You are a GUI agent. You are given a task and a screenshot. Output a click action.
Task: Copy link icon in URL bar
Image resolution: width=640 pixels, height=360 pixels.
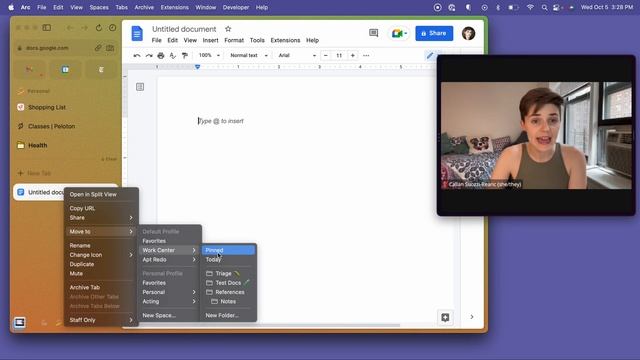(98, 48)
